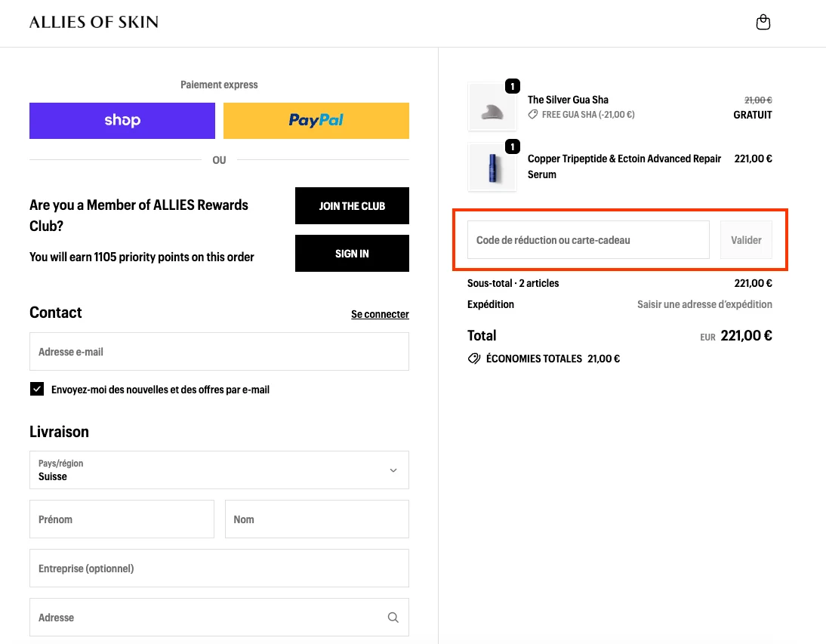Click the search icon in Adresse field
The height and width of the screenshot is (644, 826).
tap(393, 617)
